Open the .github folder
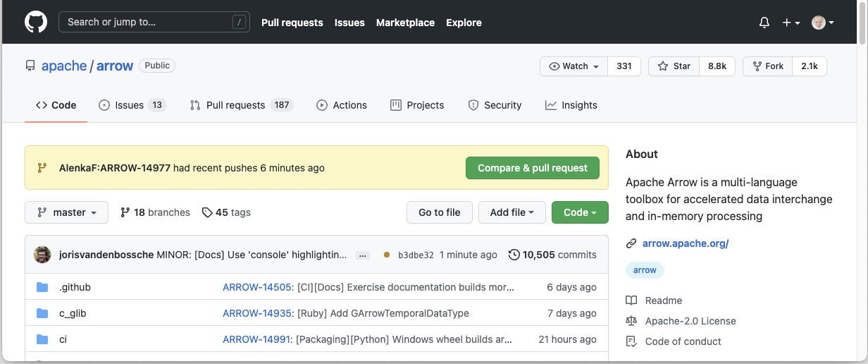This screenshot has height=364, width=868. point(75,287)
